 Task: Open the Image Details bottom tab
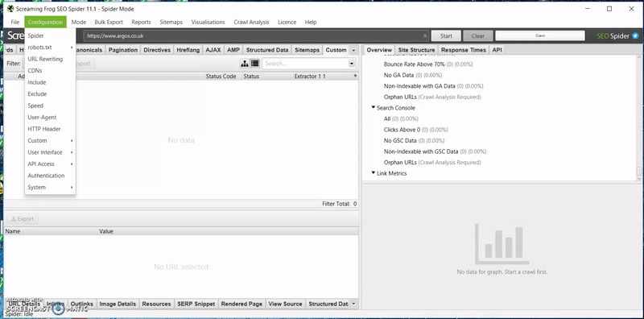point(118,304)
